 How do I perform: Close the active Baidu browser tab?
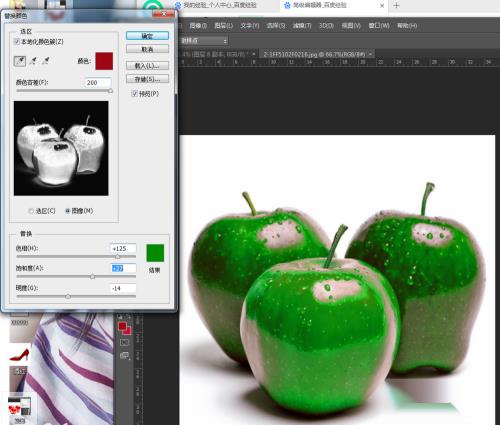pos(382,6)
